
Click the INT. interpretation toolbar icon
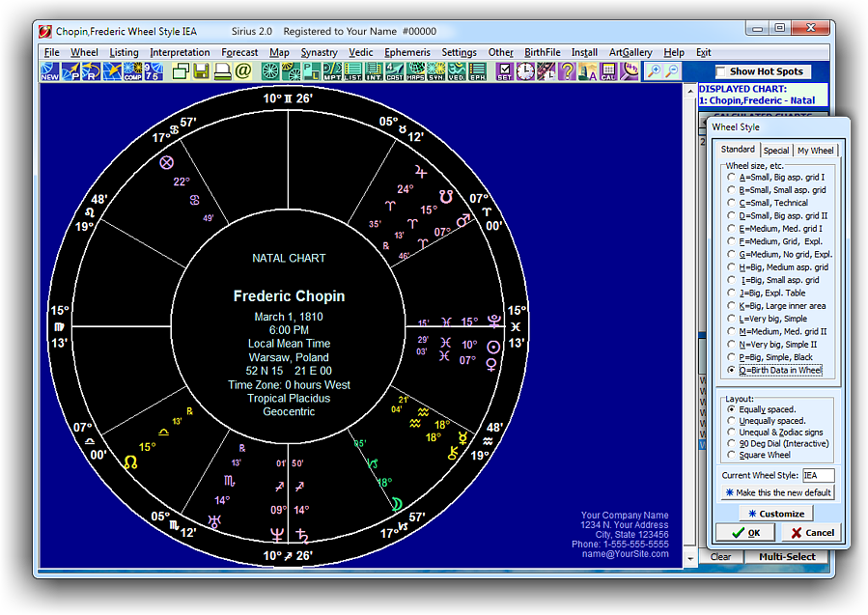374,71
